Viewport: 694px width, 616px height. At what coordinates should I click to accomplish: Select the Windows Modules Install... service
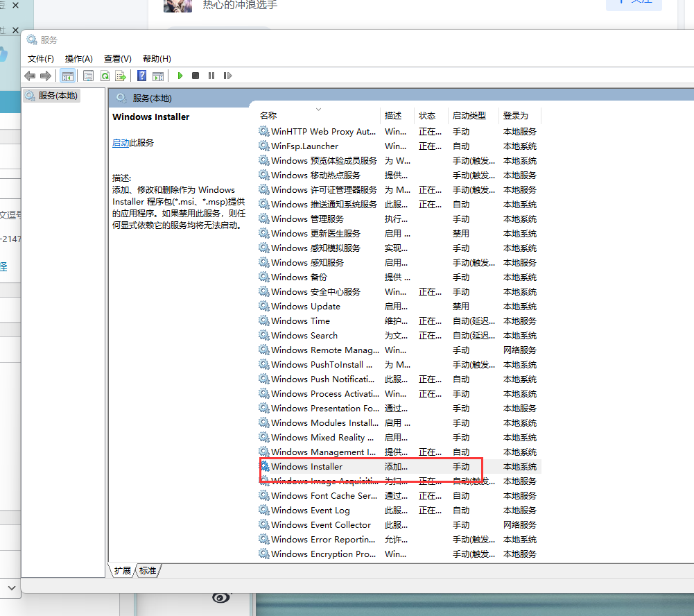[x=399, y=423]
